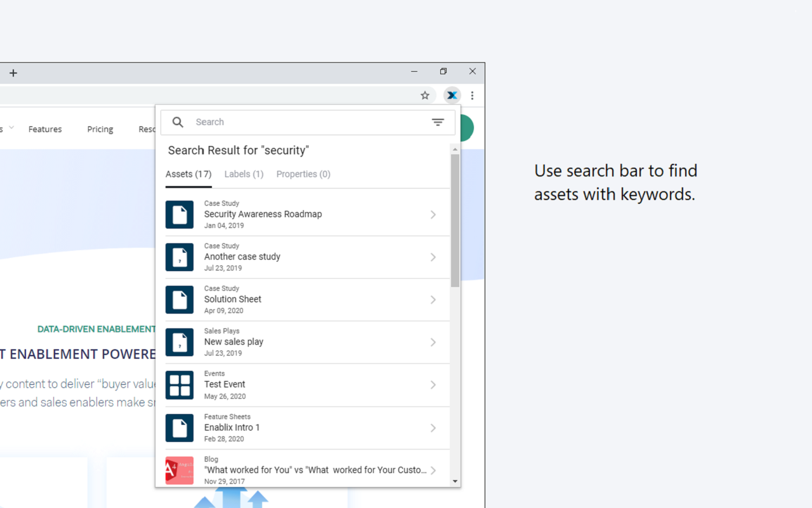Viewport: 812px width, 508px height.
Task: Switch to the Assets (17) tab
Action: [188, 174]
